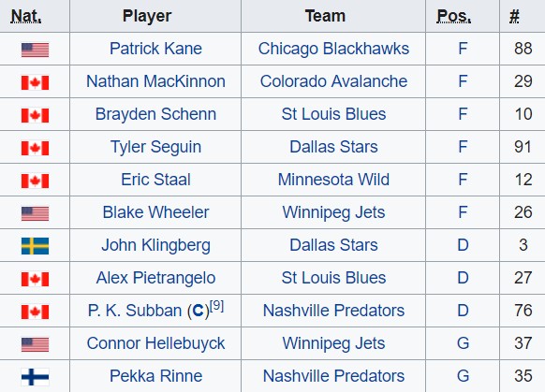Open the Patrick Kane player link

point(155,49)
